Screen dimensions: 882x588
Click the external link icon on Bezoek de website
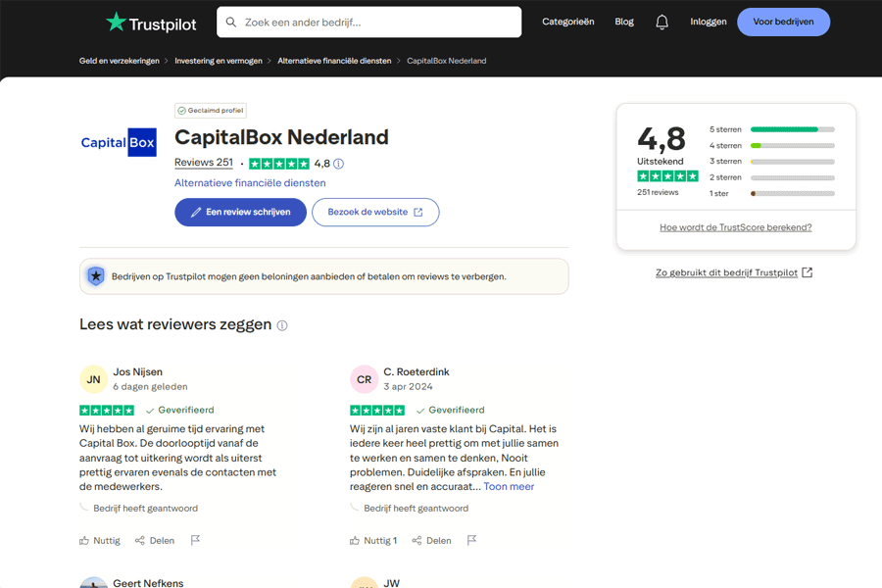click(x=419, y=212)
